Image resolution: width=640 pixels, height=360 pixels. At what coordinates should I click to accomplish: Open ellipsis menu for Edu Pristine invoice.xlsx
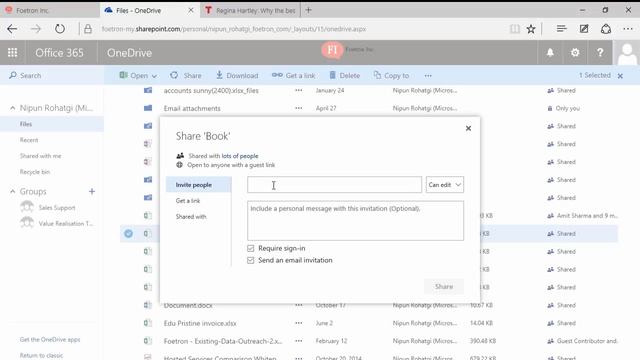tap(299, 323)
